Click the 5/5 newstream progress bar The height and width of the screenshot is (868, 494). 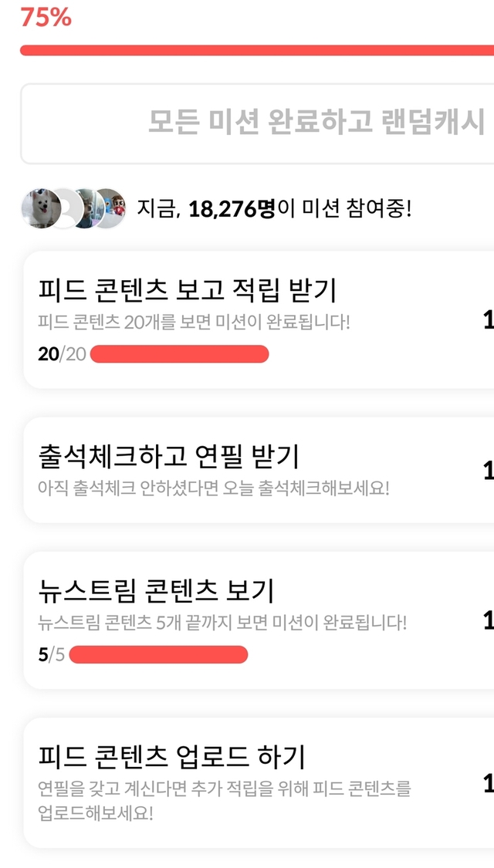tap(158, 655)
